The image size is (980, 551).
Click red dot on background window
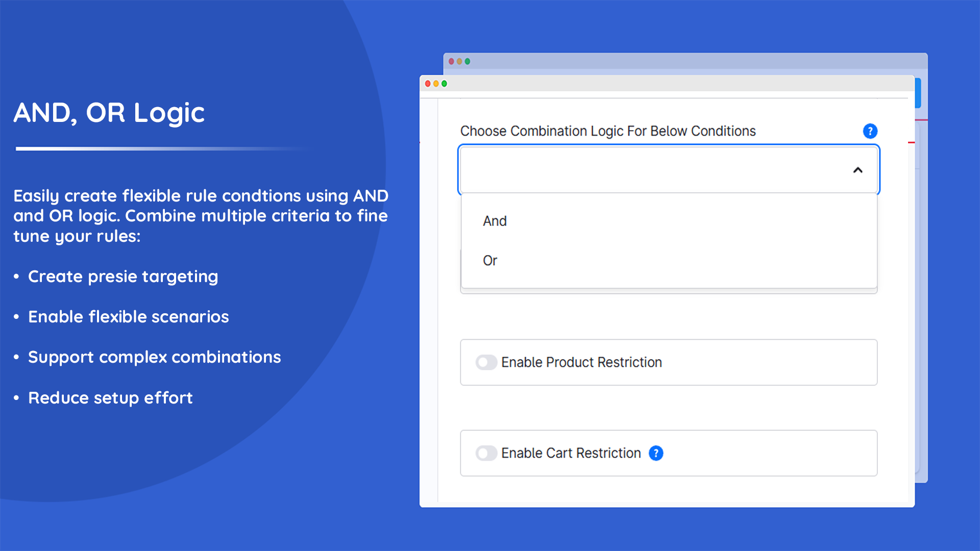(451, 61)
